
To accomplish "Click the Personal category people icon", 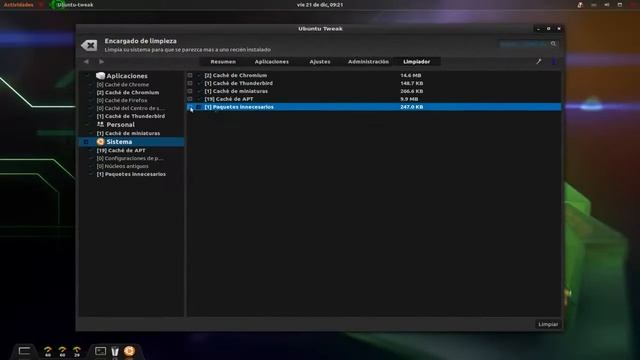I will pyautogui.click(x=100, y=124).
